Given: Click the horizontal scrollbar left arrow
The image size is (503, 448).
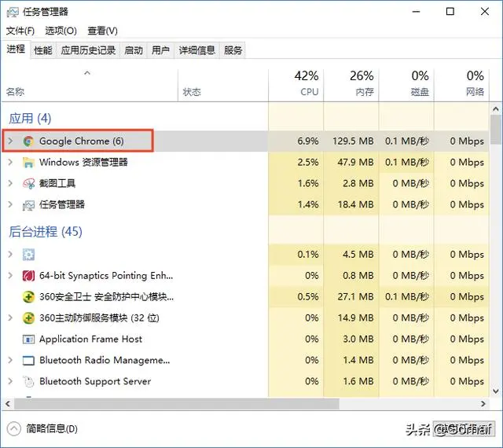Looking at the screenshot, I should 8,404.
